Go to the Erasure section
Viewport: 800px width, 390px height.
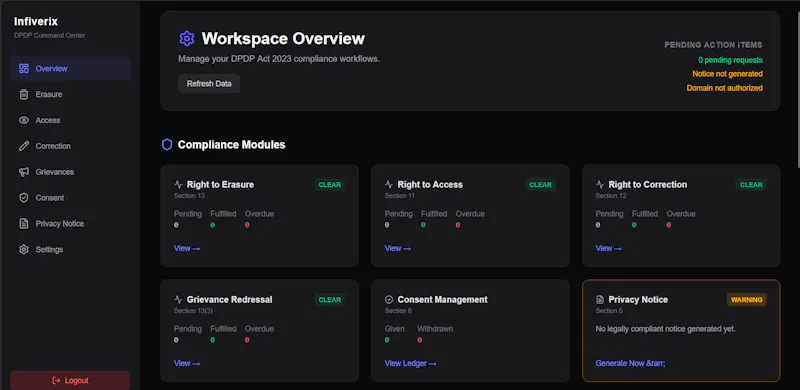70,94
